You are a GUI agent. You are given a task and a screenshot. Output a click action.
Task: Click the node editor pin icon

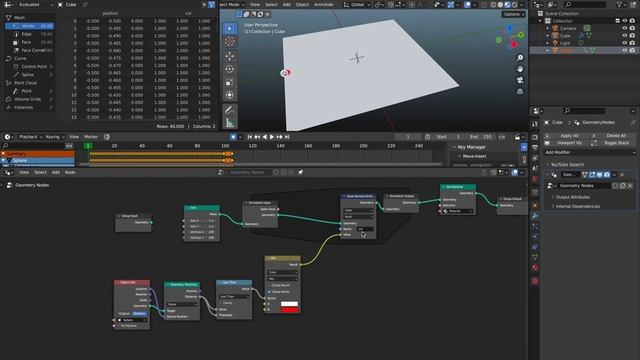(x=300, y=173)
